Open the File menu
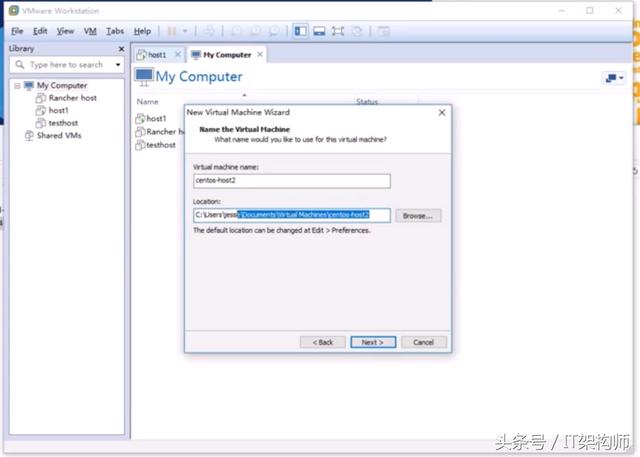The height and width of the screenshot is (457, 640). coord(17,31)
